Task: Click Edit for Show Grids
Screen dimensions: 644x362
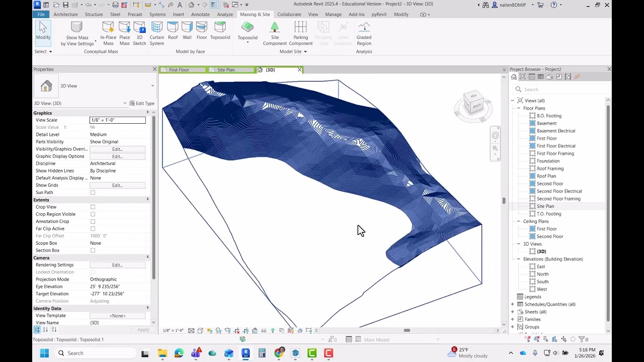Action: click(x=117, y=186)
